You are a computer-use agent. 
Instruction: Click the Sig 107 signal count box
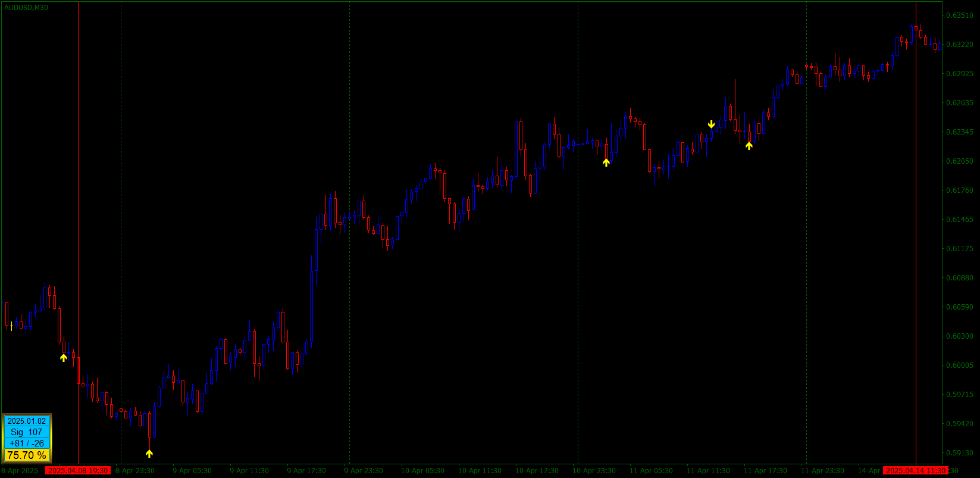point(27,432)
